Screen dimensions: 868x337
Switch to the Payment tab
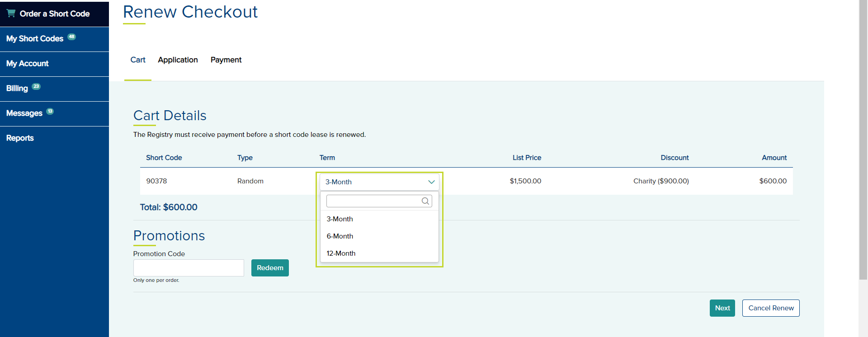click(226, 60)
